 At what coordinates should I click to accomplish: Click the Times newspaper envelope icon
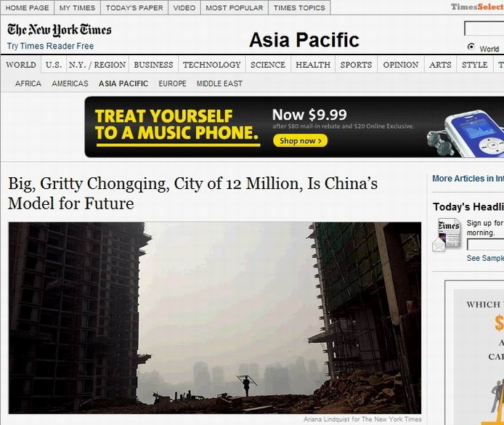click(446, 235)
